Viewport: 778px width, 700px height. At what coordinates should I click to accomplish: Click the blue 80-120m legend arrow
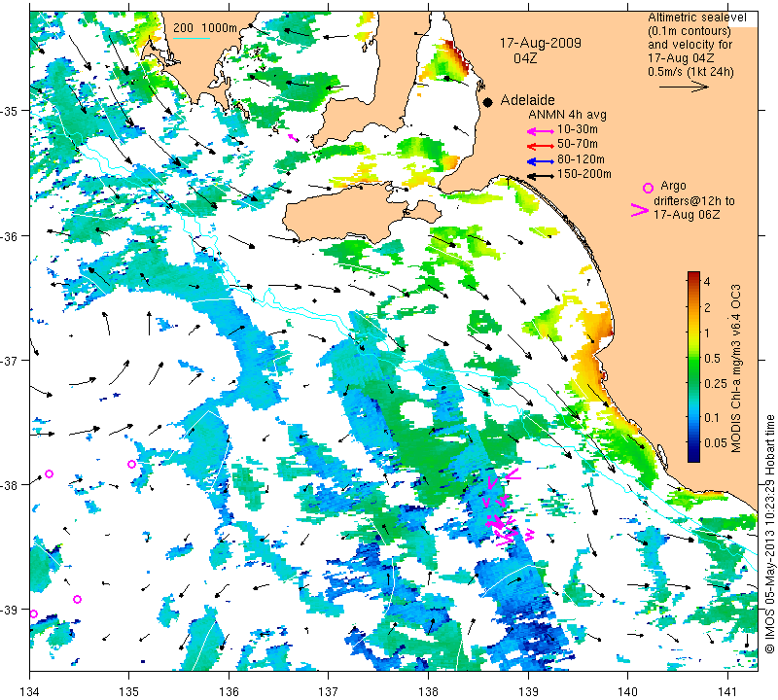point(541,161)
